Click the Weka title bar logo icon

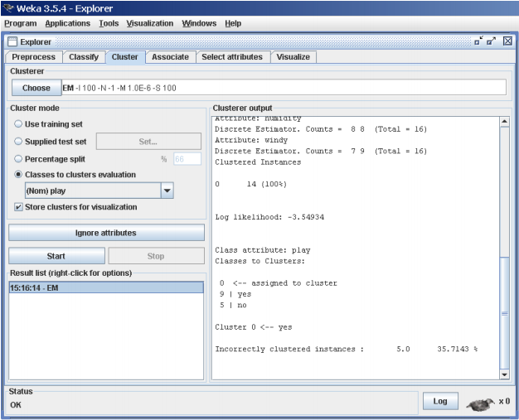point(8,8)
